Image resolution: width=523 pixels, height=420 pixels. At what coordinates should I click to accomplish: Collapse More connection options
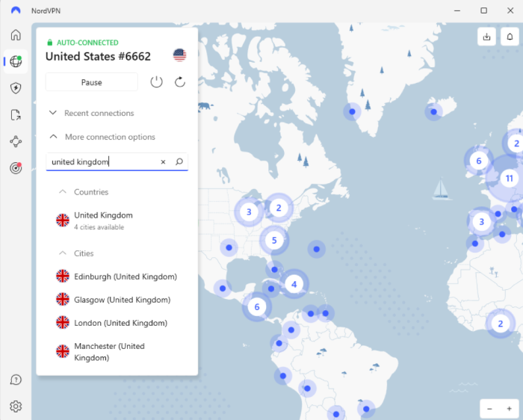point(102,137)
